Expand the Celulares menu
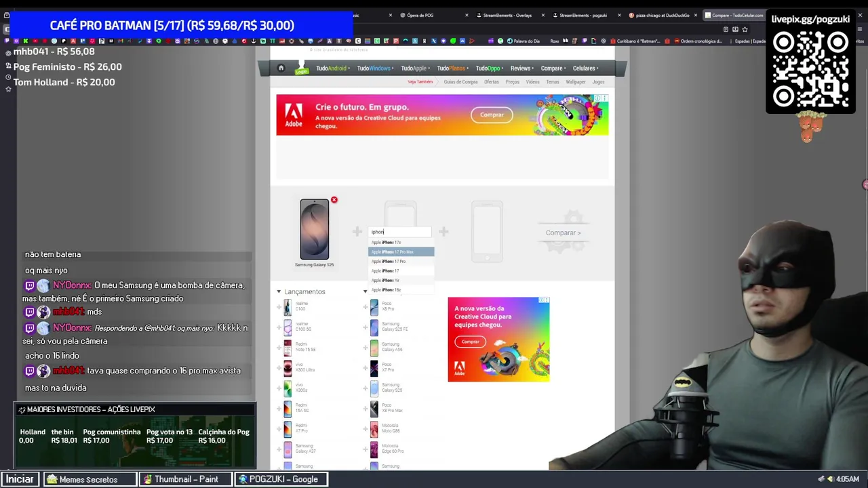868x488 pixels. click(x=585, y=68)
